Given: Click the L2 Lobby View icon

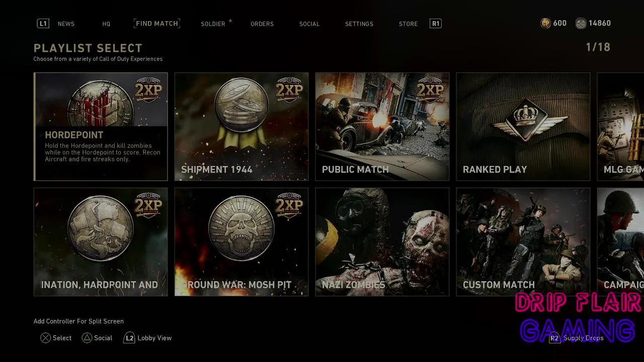Looking at the screenshot, I should coord(129,338).
